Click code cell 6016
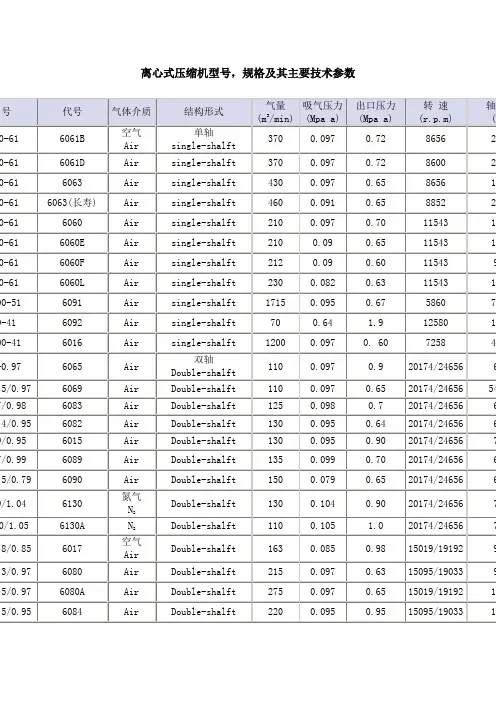Screen dimensions: 496x702 click(73, 343)
